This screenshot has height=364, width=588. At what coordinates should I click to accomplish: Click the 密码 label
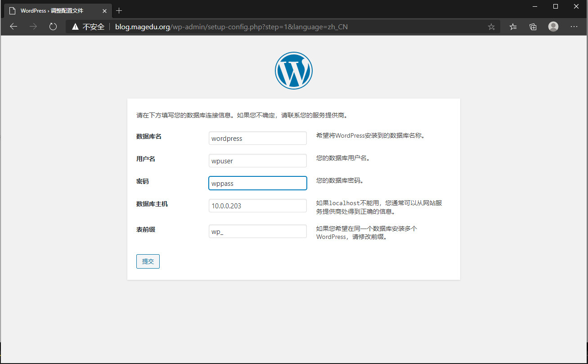tap(143, 181)
